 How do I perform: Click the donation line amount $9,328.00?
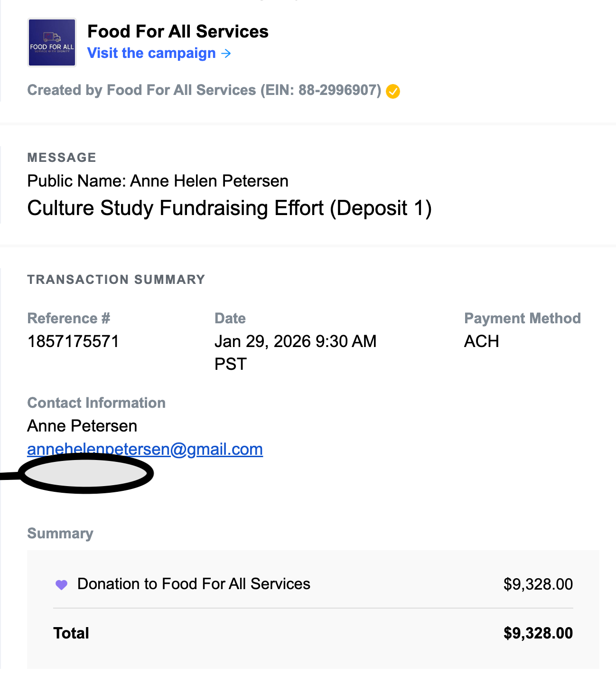tap(538, 584)
